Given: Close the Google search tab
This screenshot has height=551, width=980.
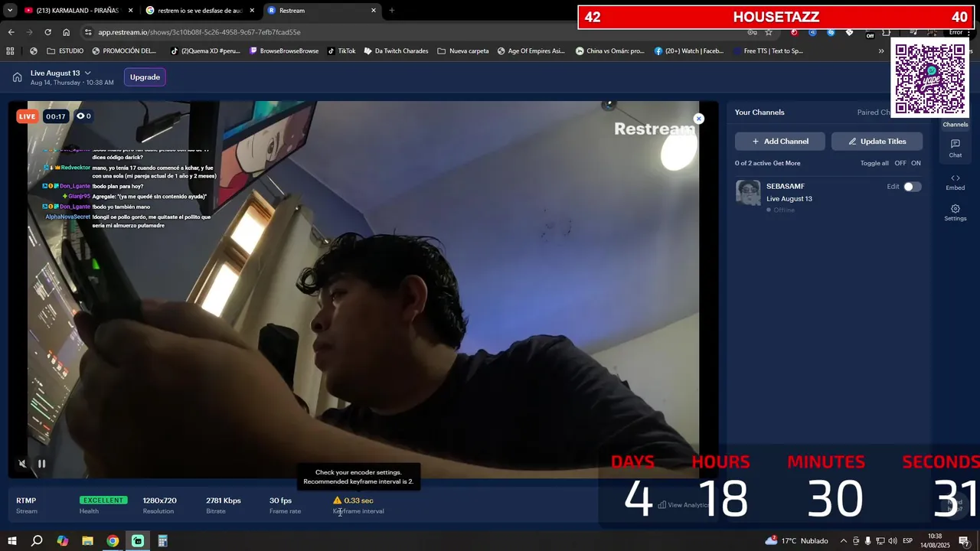Looking at the screenshot, I should click(x=252, y=11).
